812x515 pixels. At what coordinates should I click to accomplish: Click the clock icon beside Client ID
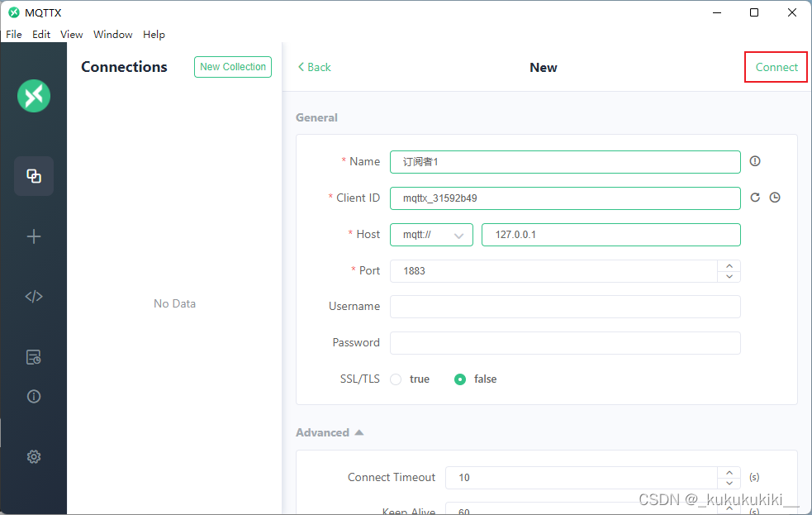[775, 198]
